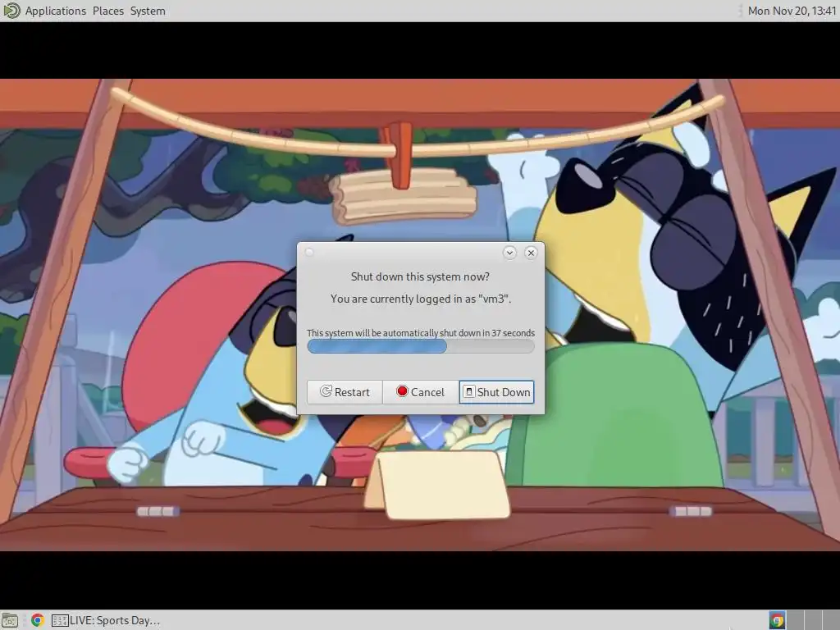Image resolution: width=840 pixels, height=630 pixels.
Task: Click the MATE logo icon in top panel
Action: pyautogui.click(x=11, y=11)
